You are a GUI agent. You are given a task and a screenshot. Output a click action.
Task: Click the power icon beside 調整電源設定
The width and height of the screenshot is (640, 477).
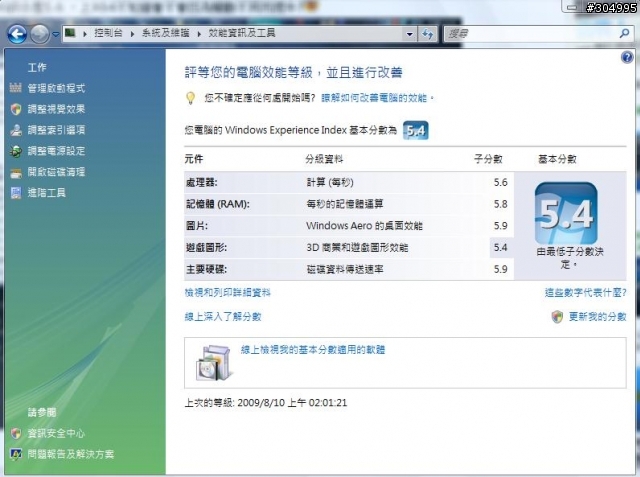[16, 151]
